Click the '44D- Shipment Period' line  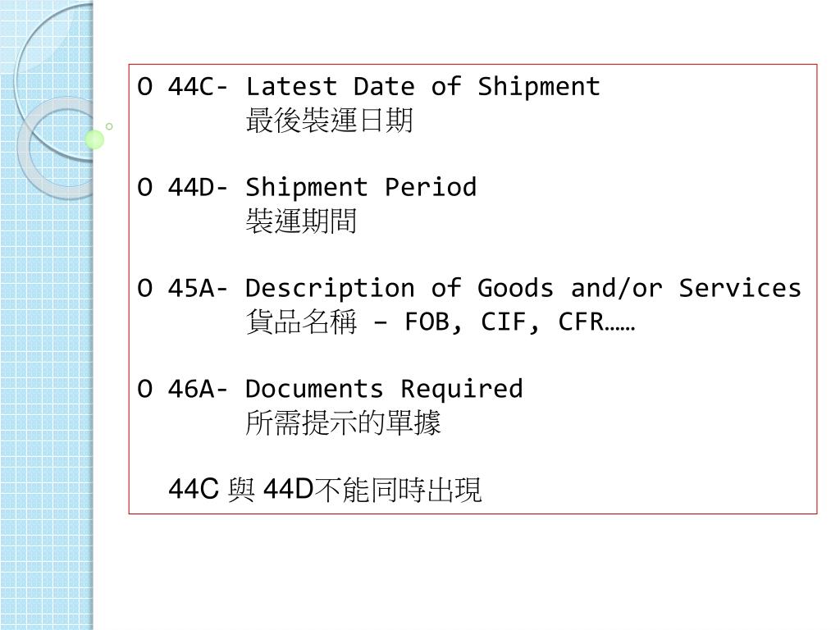322,188
